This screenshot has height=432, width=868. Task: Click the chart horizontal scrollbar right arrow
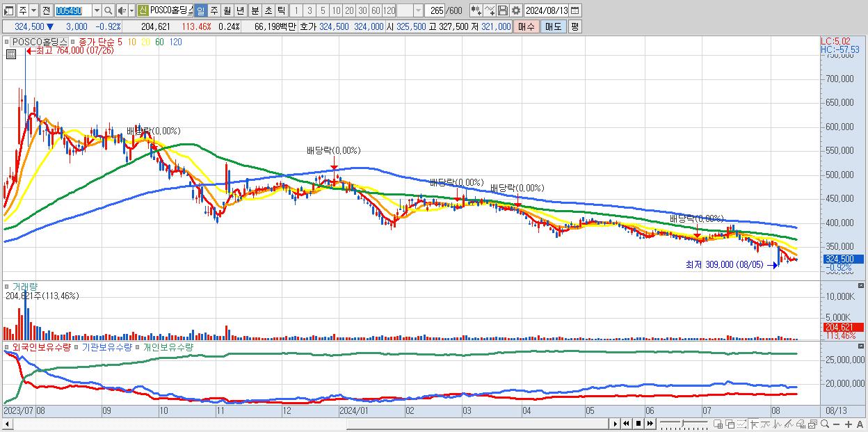(615, 424)
